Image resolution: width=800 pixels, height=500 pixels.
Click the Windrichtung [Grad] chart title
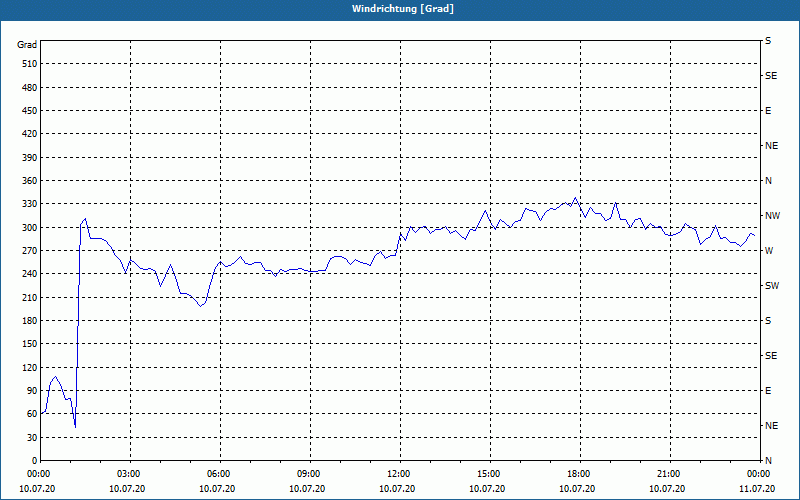click(403, 9)
